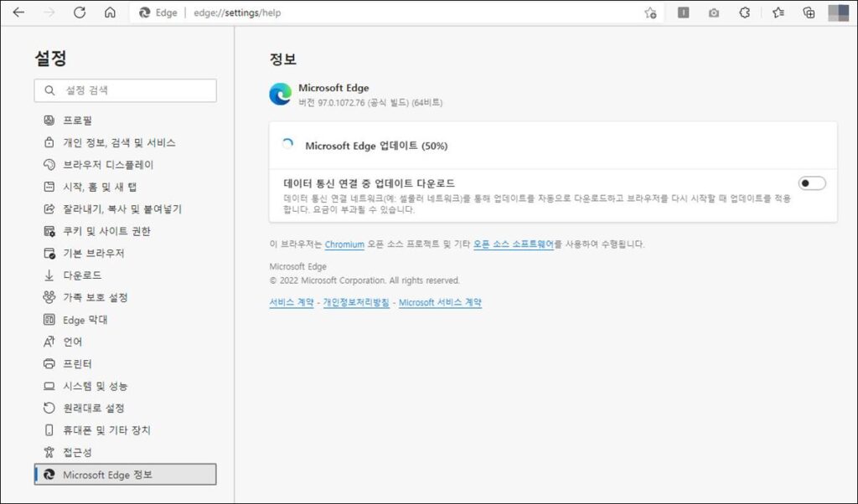Click the add to favorites star icon
This screenshot has width=858, height=504.
point(650,13)
